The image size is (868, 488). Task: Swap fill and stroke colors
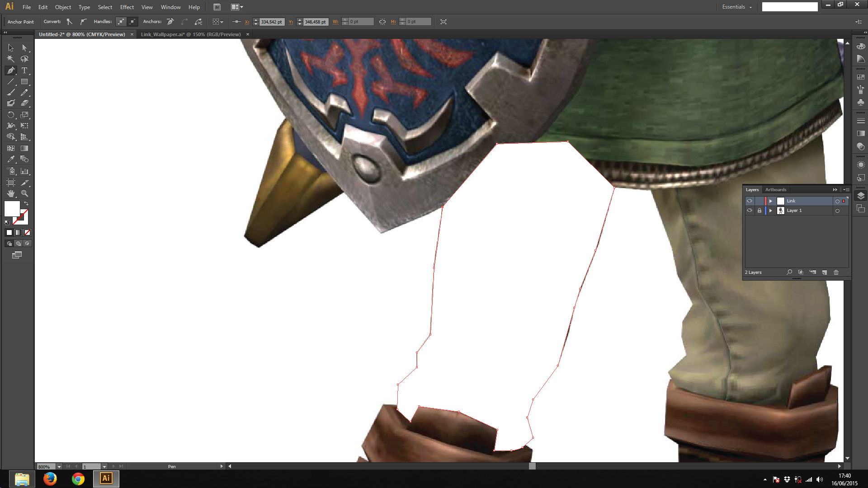(x=26, y=204)
